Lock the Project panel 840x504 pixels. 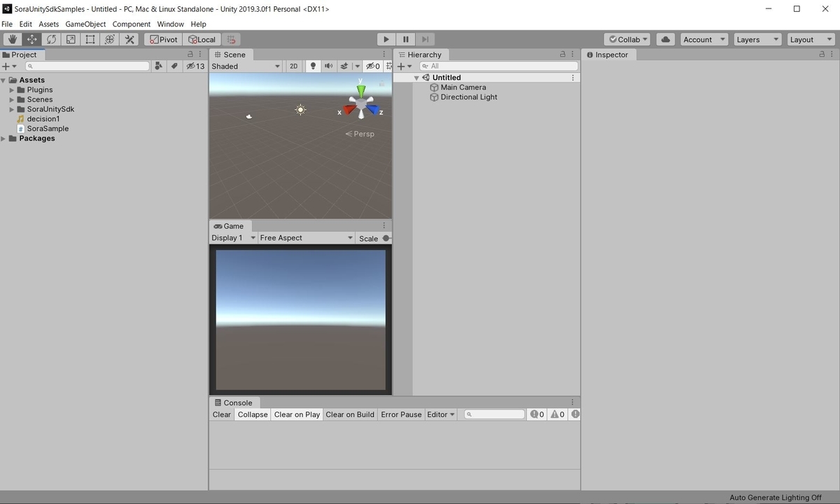point(190,55)
